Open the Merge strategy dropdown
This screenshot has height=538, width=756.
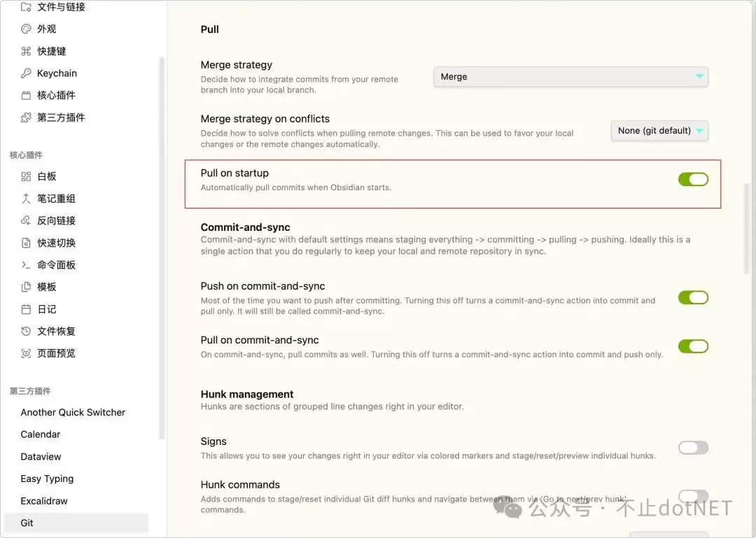coord(570,77)
